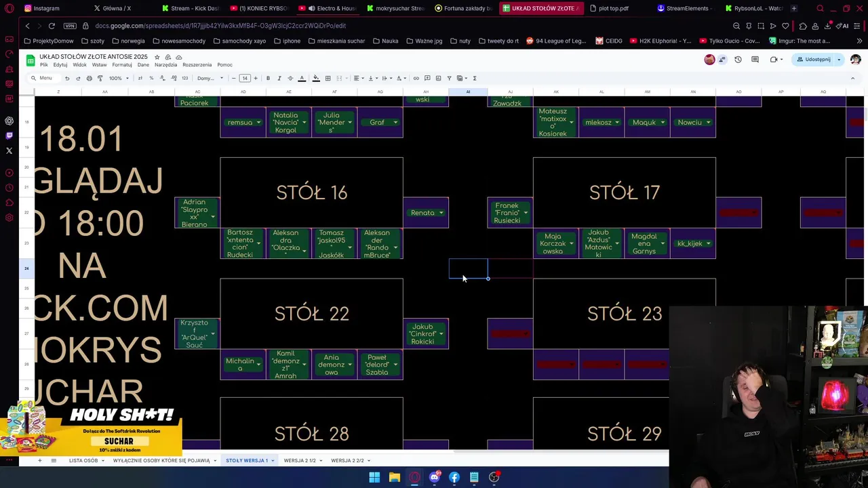Open the Instagram browser tab
The width and height of the screenshot is (868, 488).
click(x=46, y=8)
